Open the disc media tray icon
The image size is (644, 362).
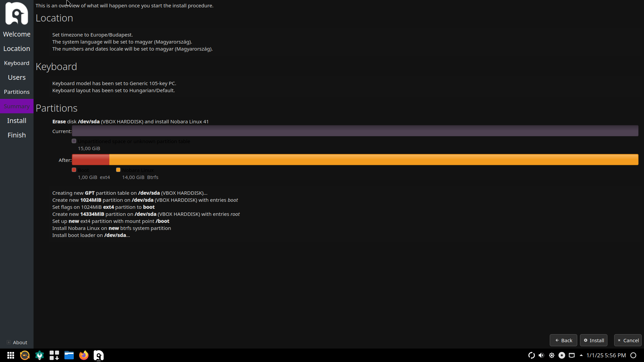(x=562, y=355)
